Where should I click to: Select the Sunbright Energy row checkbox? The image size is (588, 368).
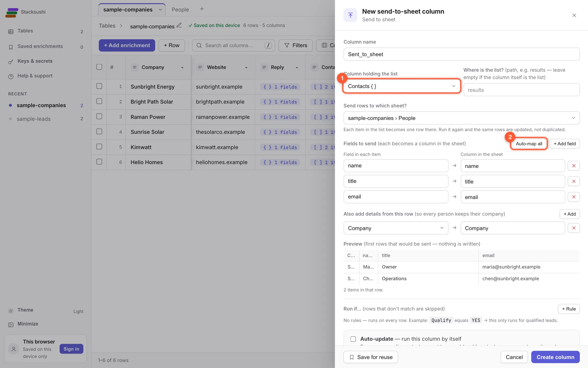[99, 86]
